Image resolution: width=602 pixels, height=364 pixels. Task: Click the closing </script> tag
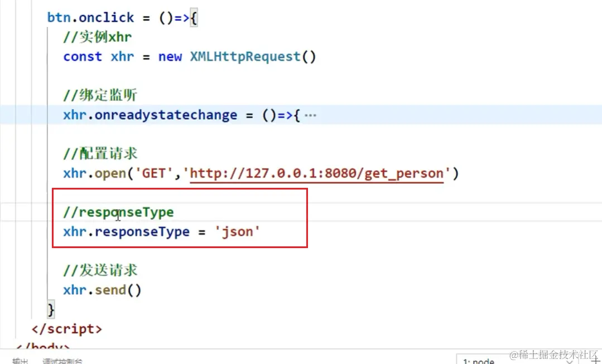[67, 329]
